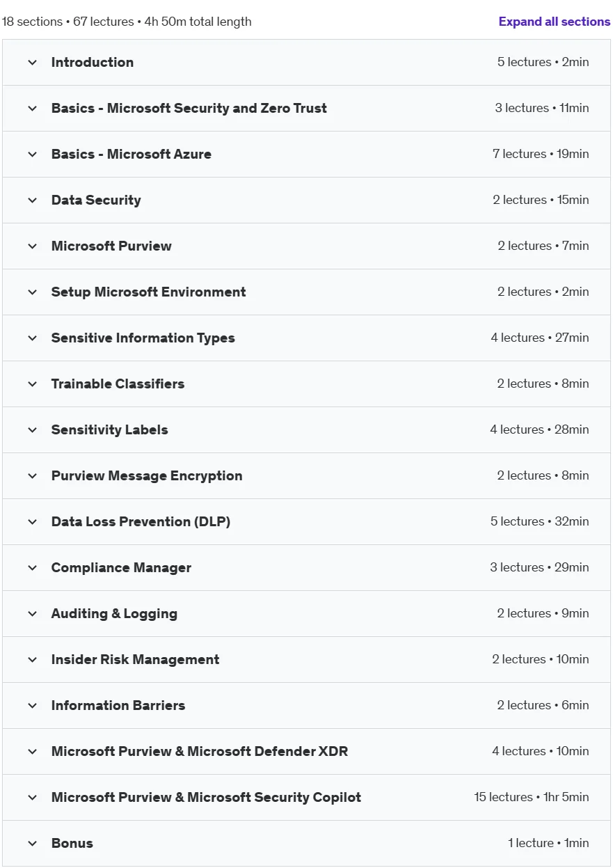
Task: Open the Sensitivity Labels section heading
Action: (x=109, y=430)
